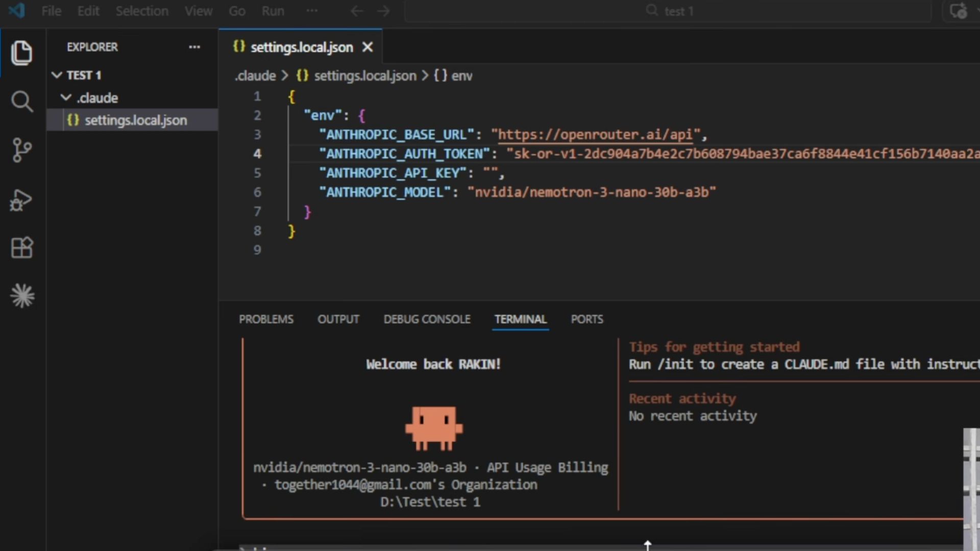Image resolution: width=980 pixels, height=551 pixels.
Task: Open the Extensions view
Action: pos(21,248)
